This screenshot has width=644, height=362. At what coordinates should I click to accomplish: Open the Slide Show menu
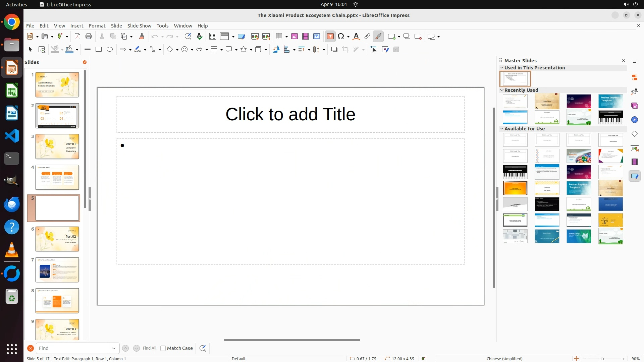[x=139, y=26]
